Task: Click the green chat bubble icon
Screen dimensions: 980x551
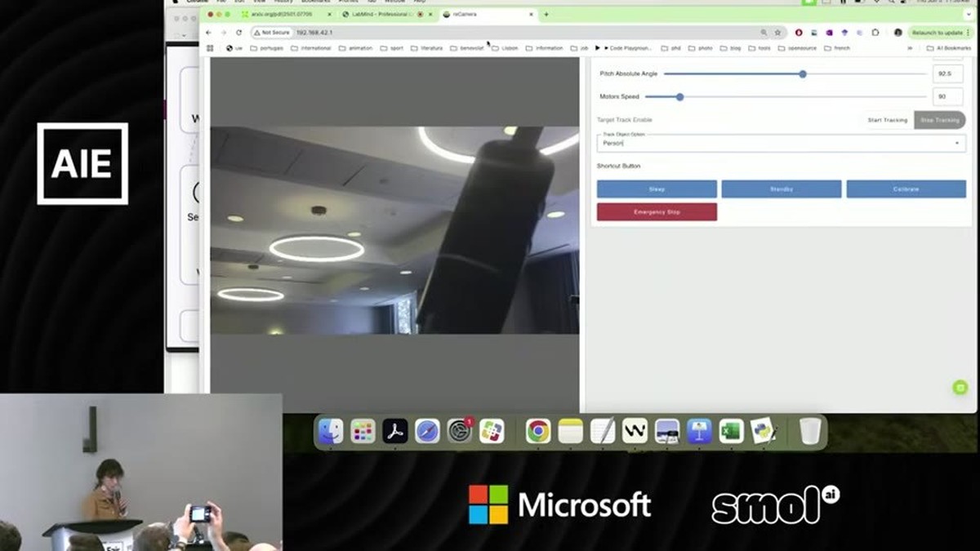Action: [960, 388]
